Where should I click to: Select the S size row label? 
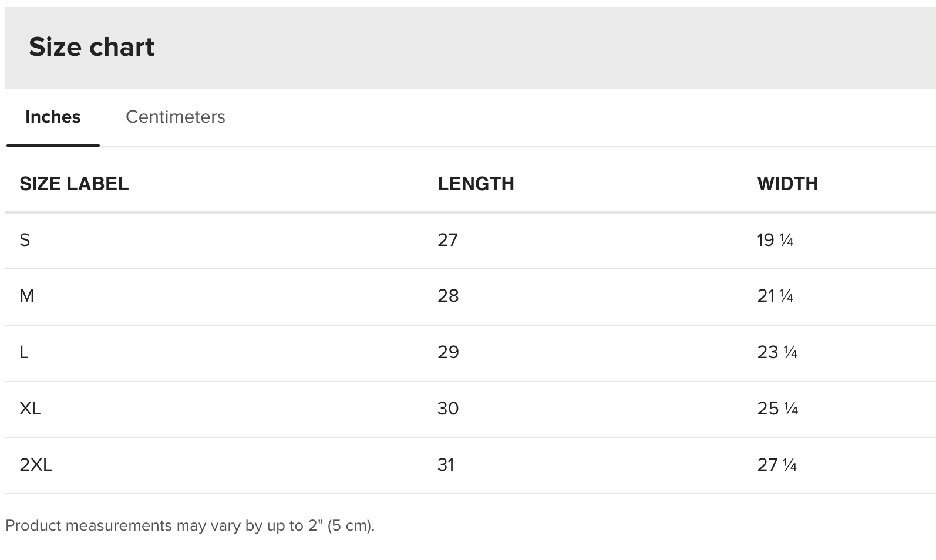pos(25,240)
